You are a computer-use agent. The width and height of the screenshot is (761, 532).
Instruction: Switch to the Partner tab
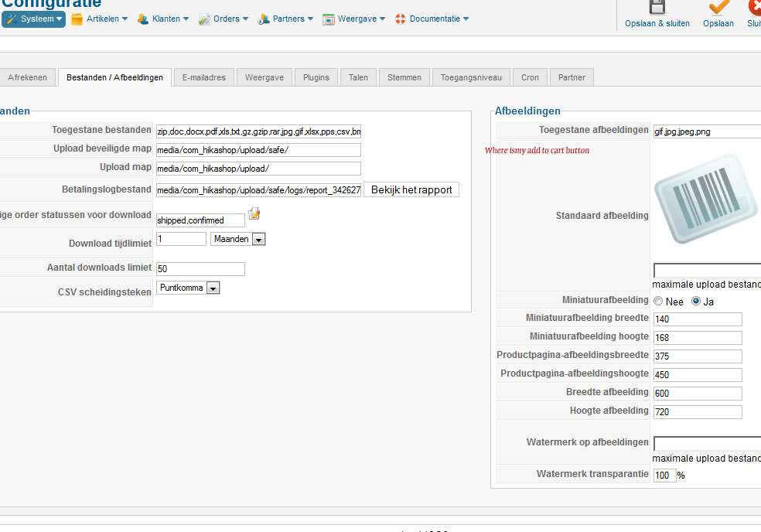(572, 77)
